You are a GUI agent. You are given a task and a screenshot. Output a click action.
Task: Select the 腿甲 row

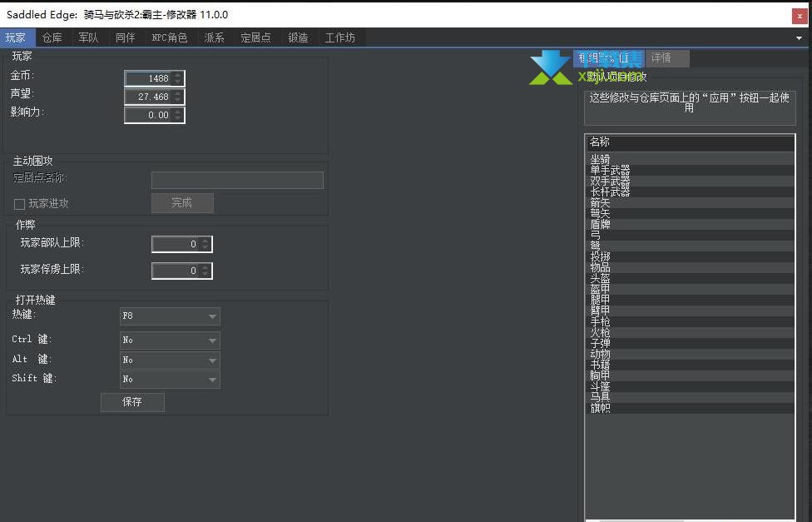click(691, 300)
